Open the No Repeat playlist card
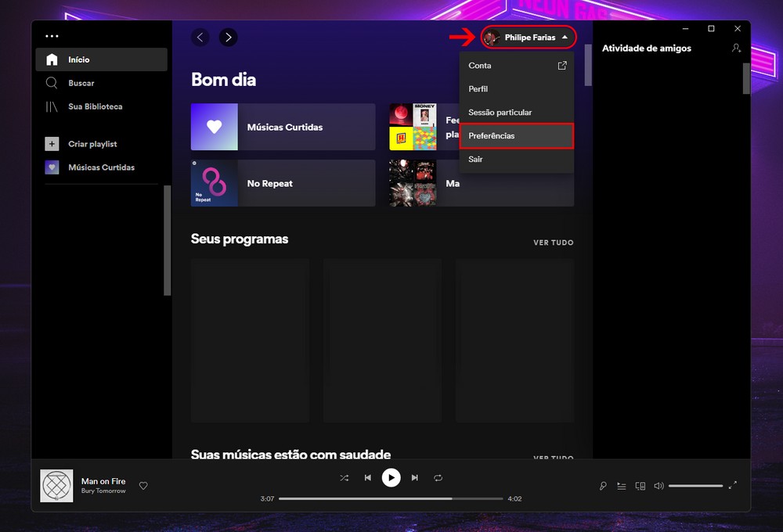783x532 pixels. [x=283, y=183]
